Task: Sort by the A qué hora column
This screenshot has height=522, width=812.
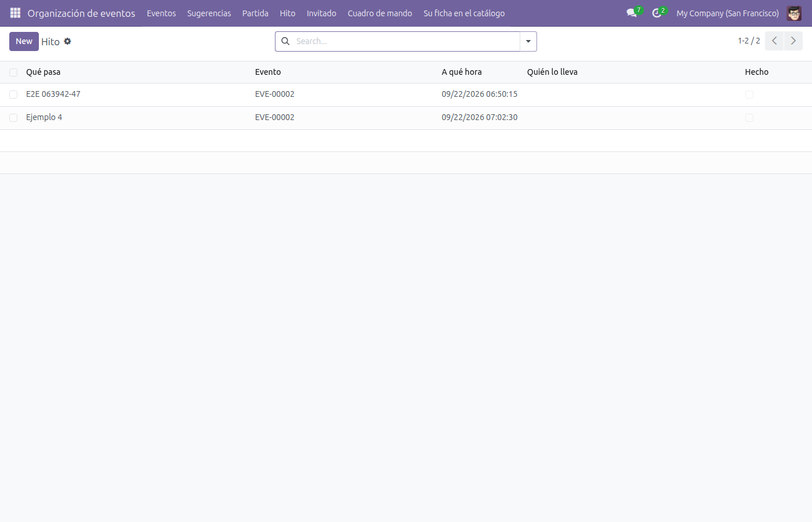Action: coord(462,72)
